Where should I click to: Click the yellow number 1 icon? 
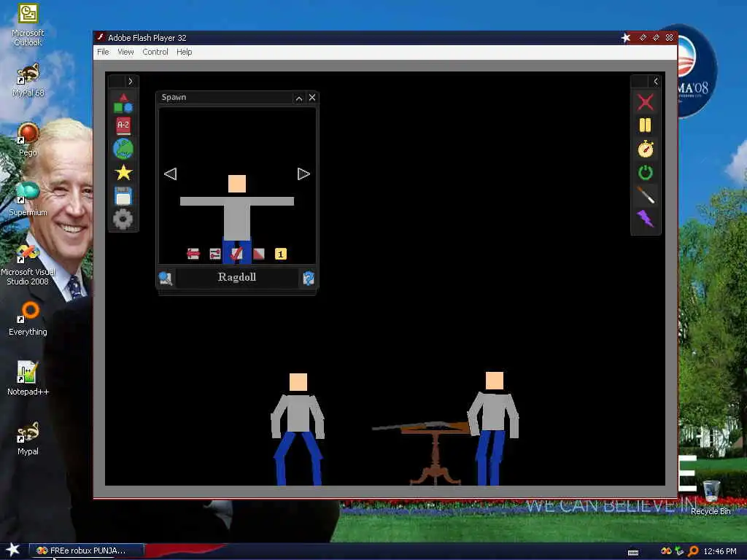tap(281, 254)
